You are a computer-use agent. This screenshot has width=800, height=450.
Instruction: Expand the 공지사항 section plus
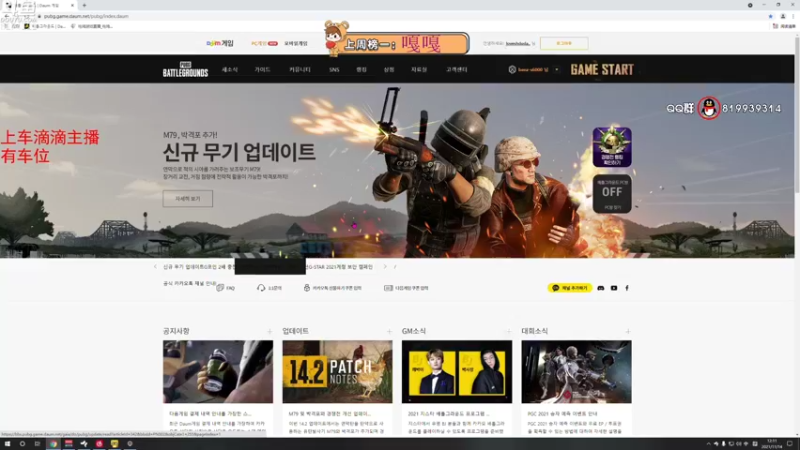pos(269,332)
